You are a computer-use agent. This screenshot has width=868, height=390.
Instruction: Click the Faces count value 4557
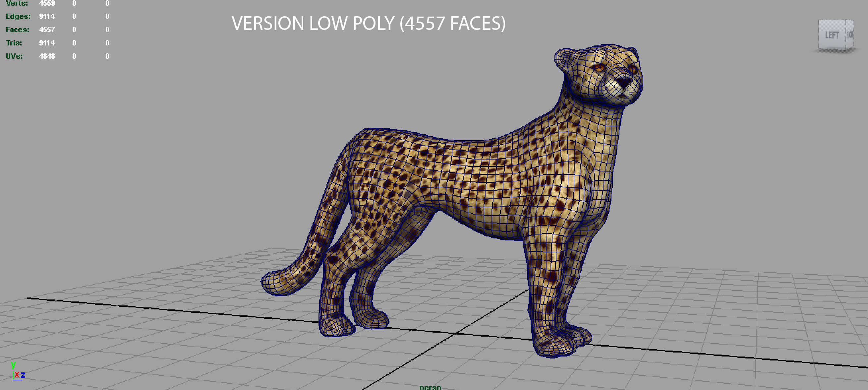[x=47, y=30]
